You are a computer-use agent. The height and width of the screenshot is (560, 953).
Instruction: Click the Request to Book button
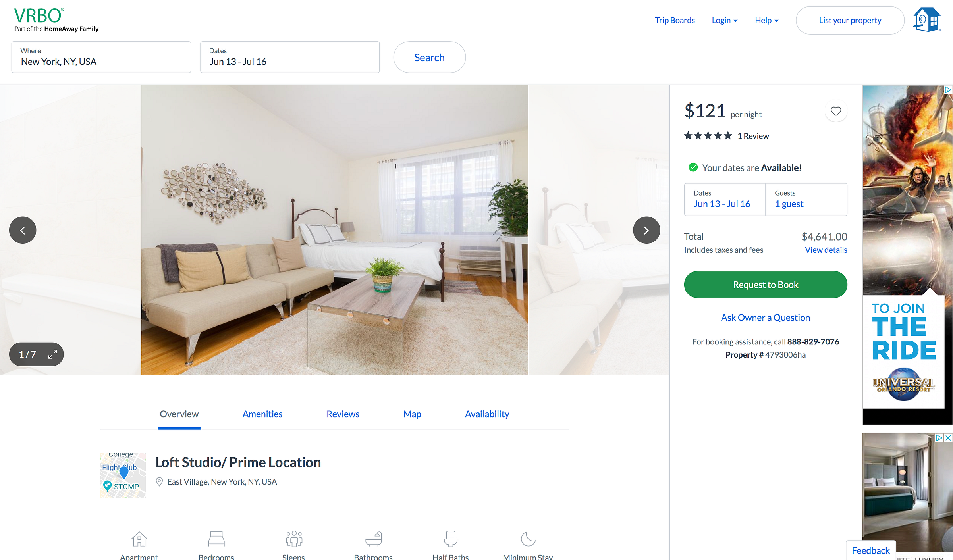tap(766, 285)
